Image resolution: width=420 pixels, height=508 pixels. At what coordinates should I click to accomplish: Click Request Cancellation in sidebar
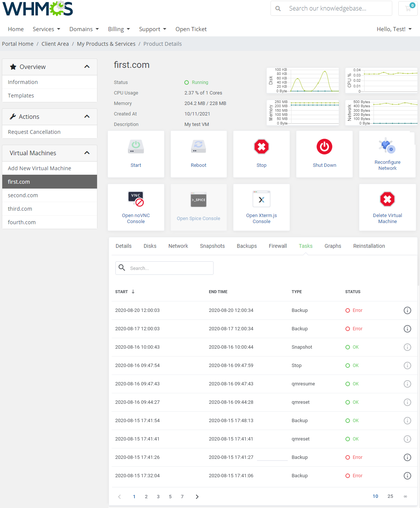[x=49, y=132]
